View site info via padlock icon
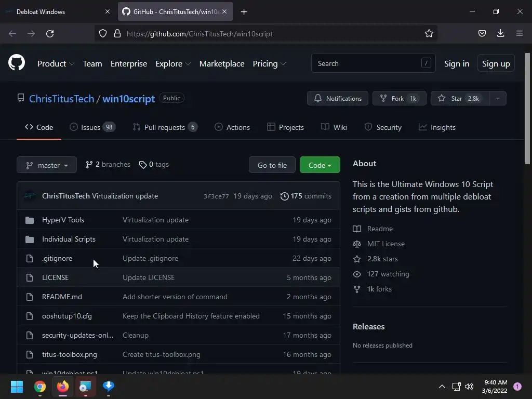Image resolution: width=532 pixels, height=399 pixels. (x=117, y=34)
